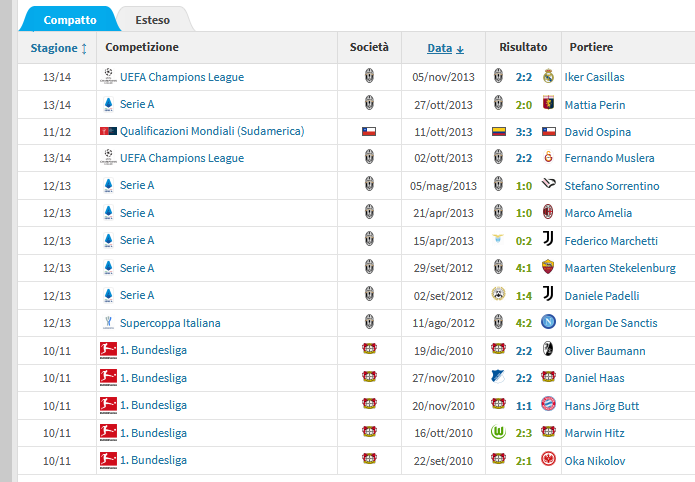Screen dimensions: 695x482
Task: Click AC Milan crest in 21/apr/2013 row
Action: pyautogui.click(x=549, y=212)
